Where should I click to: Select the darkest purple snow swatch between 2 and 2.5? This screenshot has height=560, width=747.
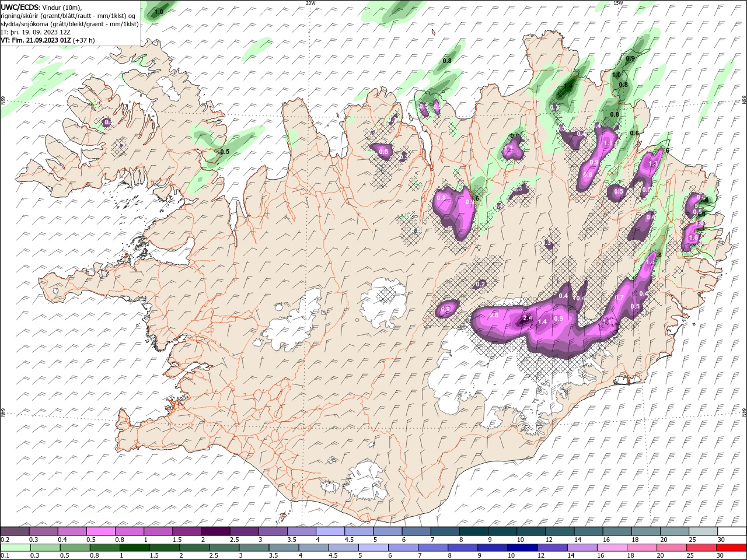[x=215, y=531]
